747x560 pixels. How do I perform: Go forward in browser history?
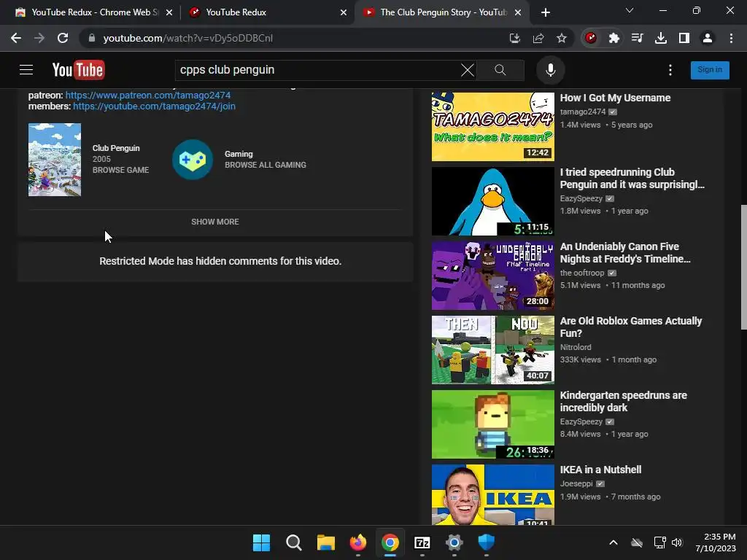pos(39,38)
